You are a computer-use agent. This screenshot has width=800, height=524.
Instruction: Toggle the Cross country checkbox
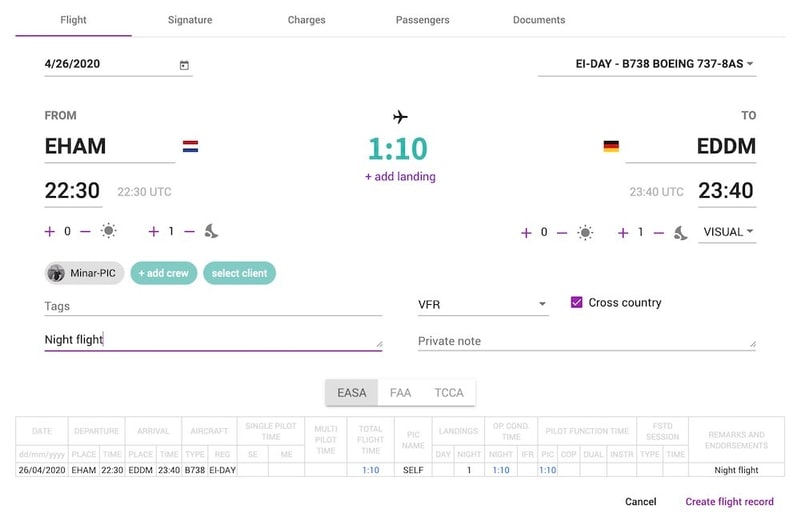(576, 302)
